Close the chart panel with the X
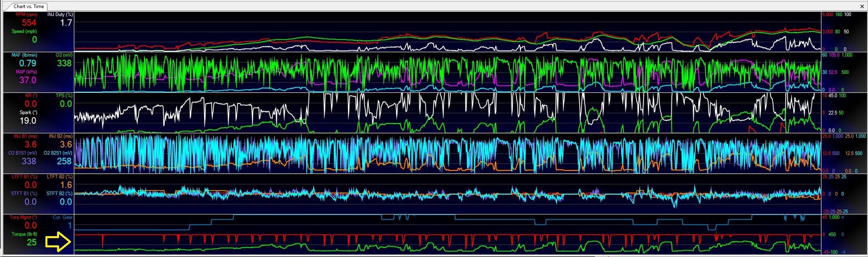 [x=862, y=6]
